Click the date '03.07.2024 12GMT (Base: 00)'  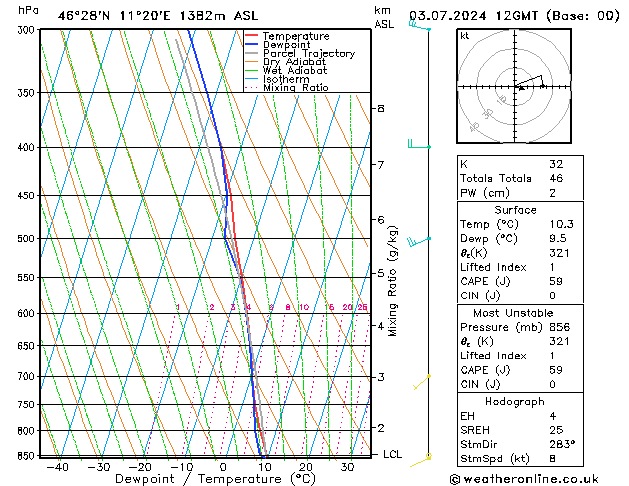pyautogui.click(x=514, y=16)
